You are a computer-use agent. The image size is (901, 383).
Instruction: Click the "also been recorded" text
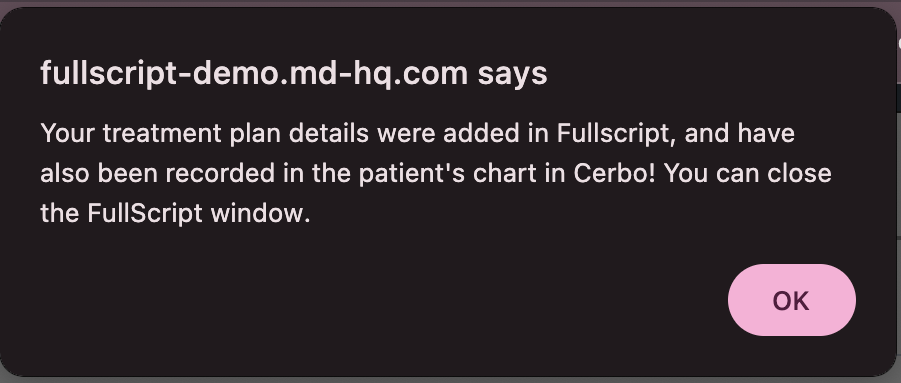tap(157, 173)
